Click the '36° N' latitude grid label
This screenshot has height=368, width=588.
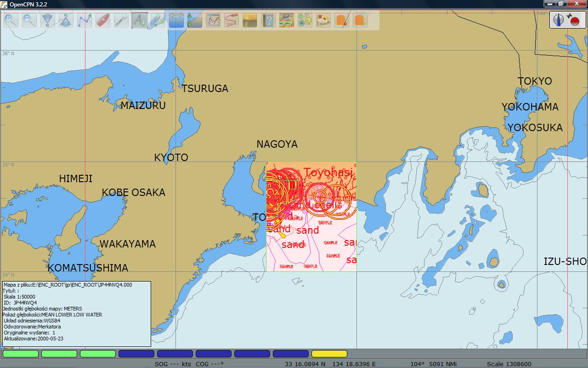(8, 54)
